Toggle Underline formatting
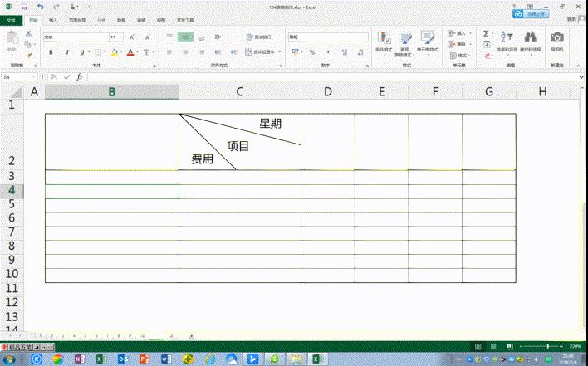 [x=81, y=52]
